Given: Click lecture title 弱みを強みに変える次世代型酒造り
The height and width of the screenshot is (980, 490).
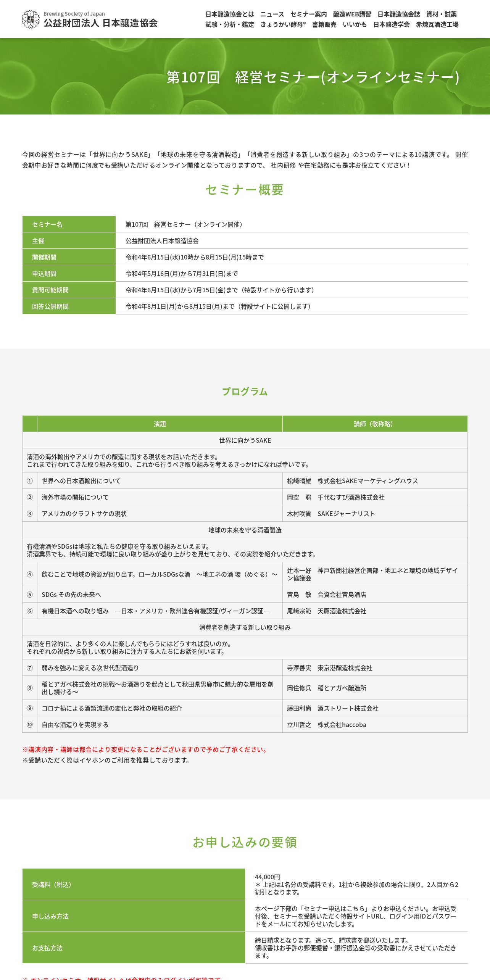Looking at the screenshot, I should click(90, 668).
